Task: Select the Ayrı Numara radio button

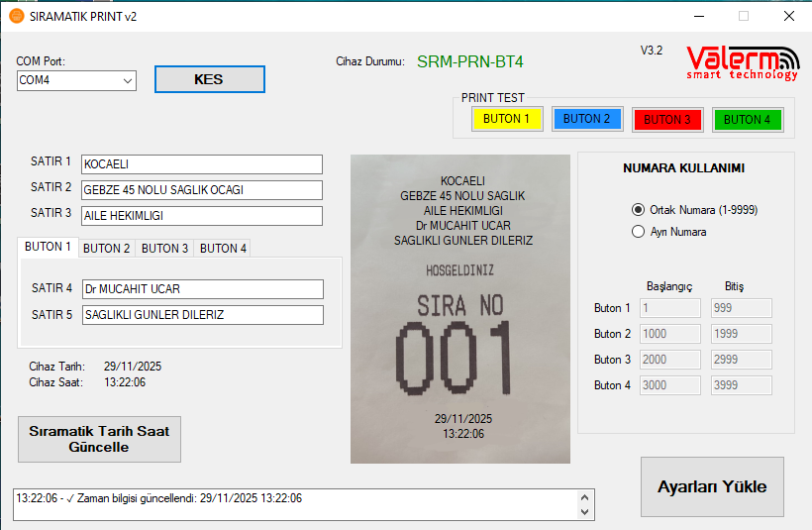Action: [638, 232]
